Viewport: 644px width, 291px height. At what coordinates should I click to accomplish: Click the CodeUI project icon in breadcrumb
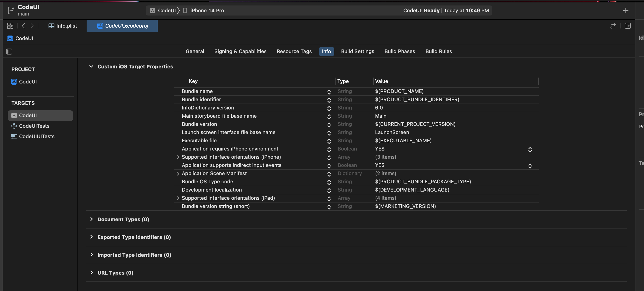click(10, 38)
